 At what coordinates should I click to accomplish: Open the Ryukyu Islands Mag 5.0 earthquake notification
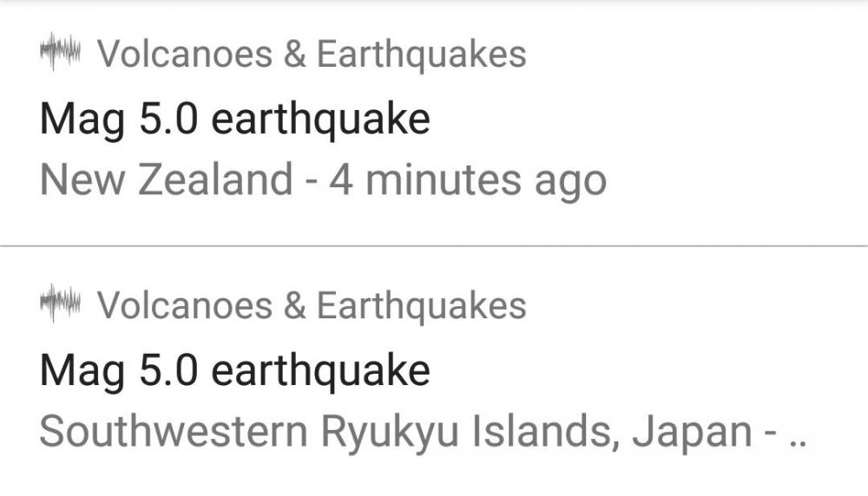pos(434,371)
